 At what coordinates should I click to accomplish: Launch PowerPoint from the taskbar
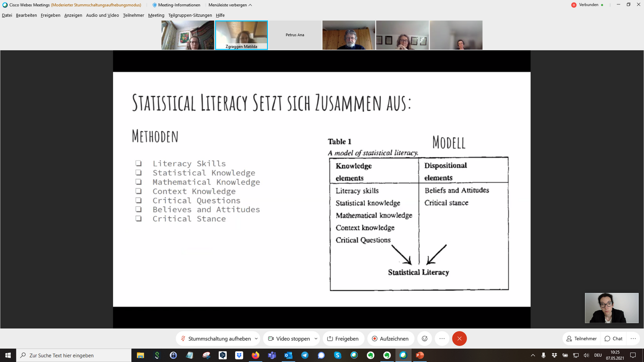point(420,355)
